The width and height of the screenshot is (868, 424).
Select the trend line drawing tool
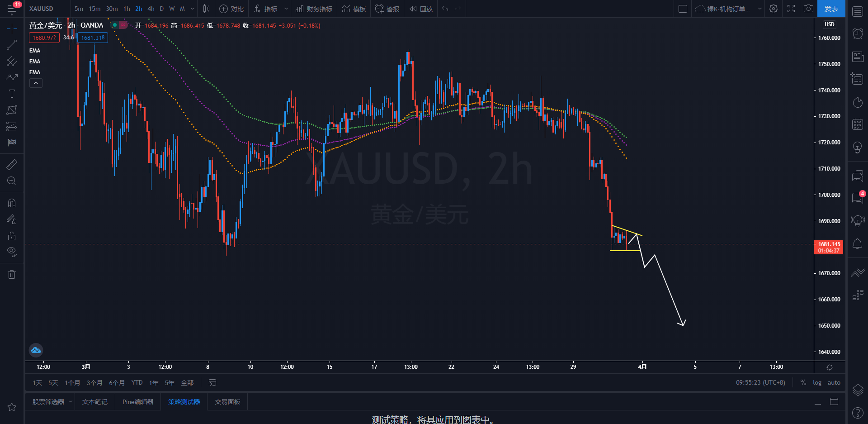[12, 45]
